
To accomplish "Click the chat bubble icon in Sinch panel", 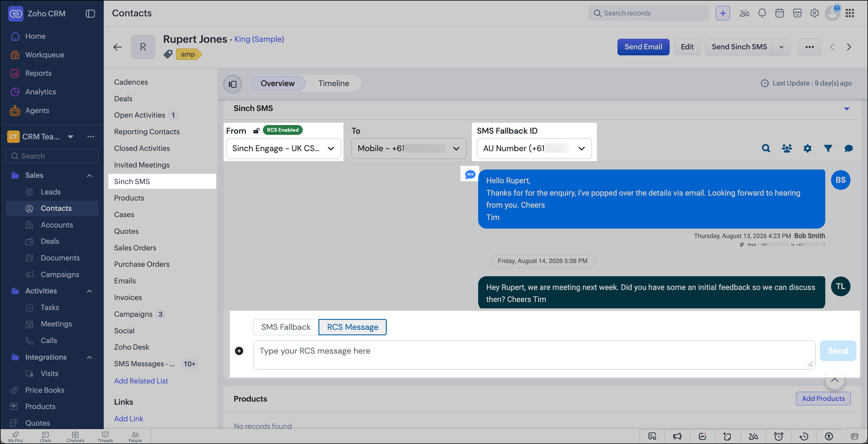I will pyautogui.click(x=849, y=148).
